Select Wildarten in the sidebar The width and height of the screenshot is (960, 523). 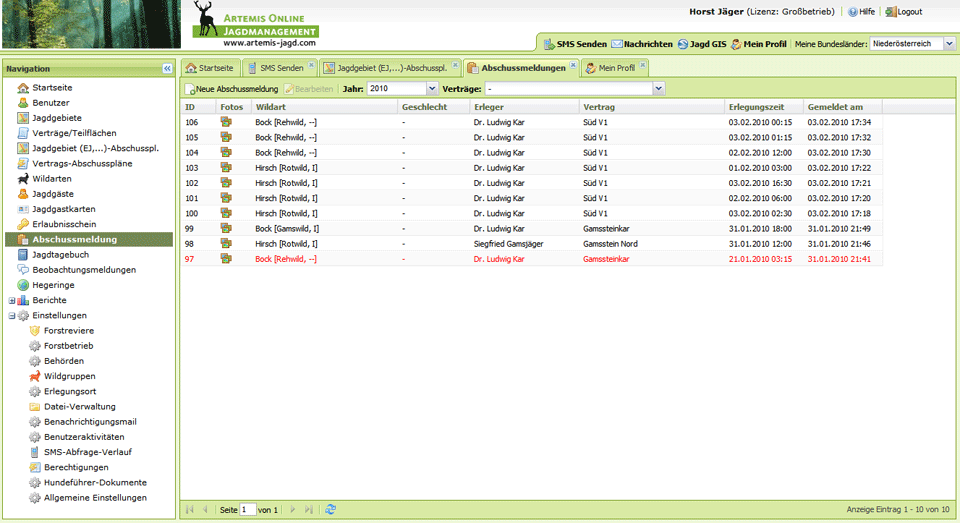point(51,179)
